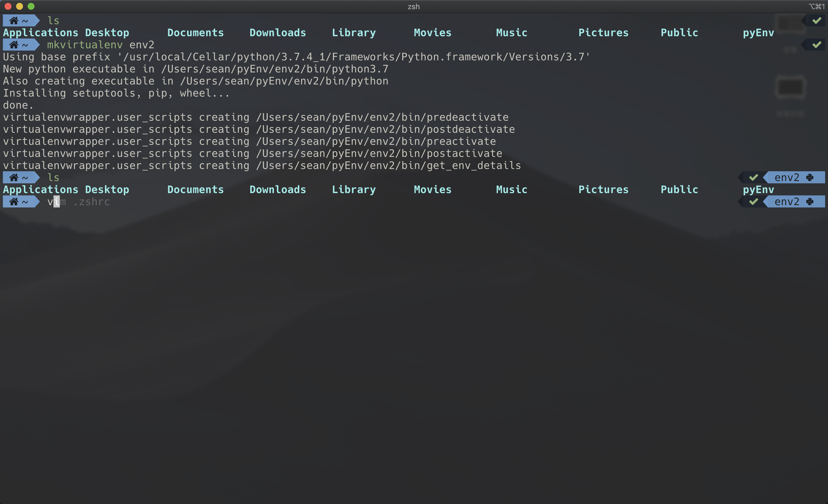
Task: Click the Library folder in the first listing
Action: (x=354, y=32)
